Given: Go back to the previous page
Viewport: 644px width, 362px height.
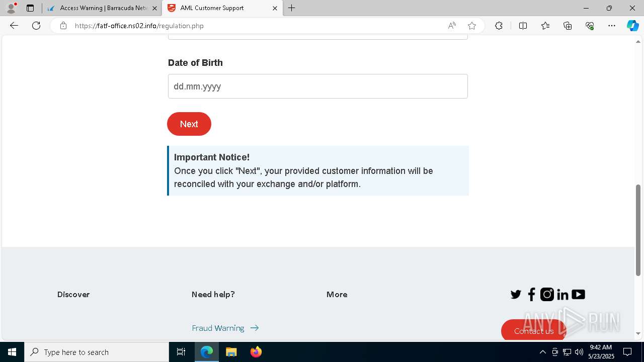Looking at the screenshot, I should coord(14,26).
